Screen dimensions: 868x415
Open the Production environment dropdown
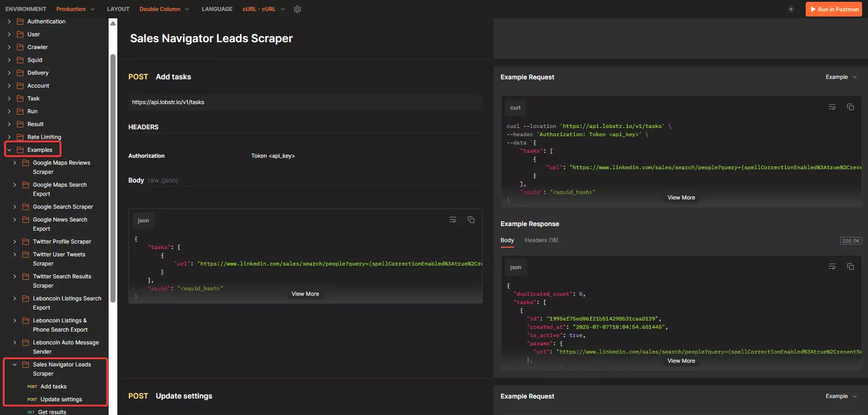[75, 9]
